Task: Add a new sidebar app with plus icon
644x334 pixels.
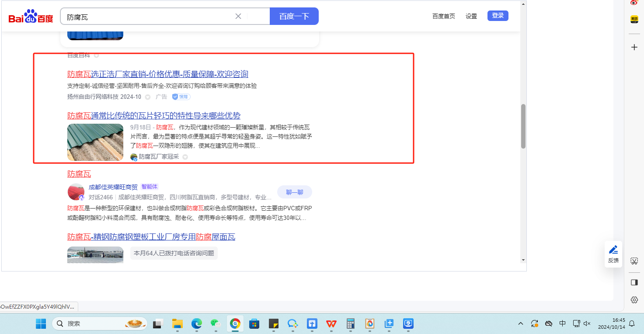Action: tap(634, 47)
